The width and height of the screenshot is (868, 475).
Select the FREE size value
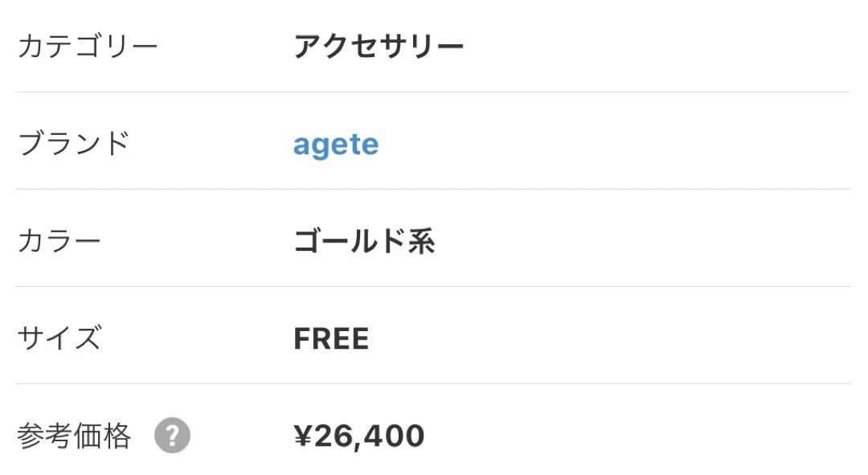point(331,338)
